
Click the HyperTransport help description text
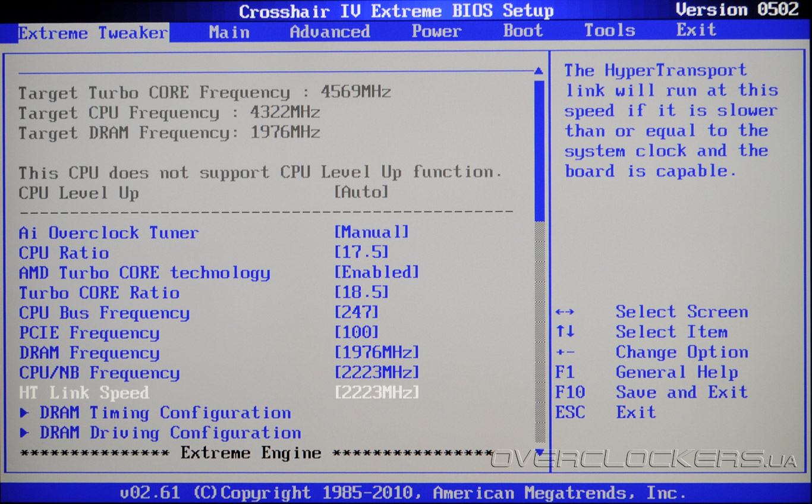[x=671, y=121]
